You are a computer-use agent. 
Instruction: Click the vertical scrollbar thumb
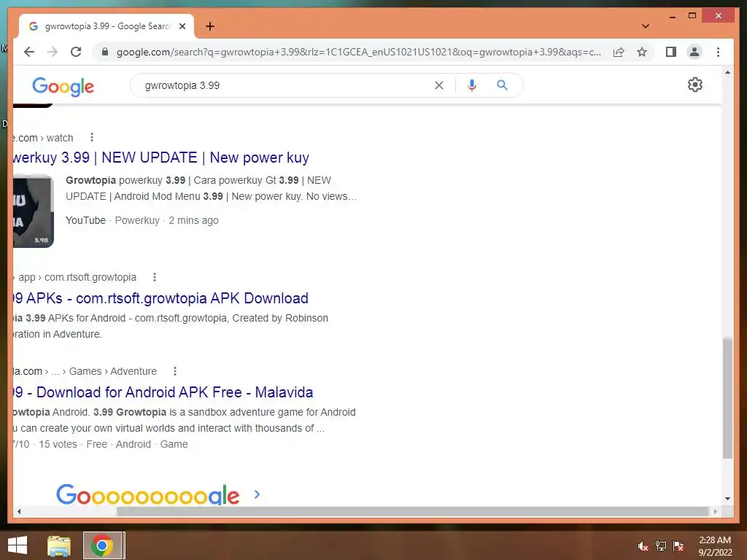727,398
